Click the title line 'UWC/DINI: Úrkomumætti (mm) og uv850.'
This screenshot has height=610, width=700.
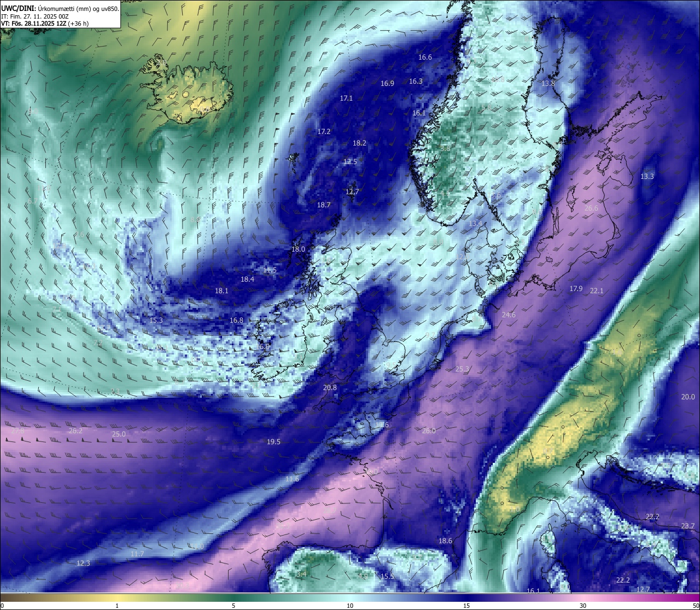point(60,8)
